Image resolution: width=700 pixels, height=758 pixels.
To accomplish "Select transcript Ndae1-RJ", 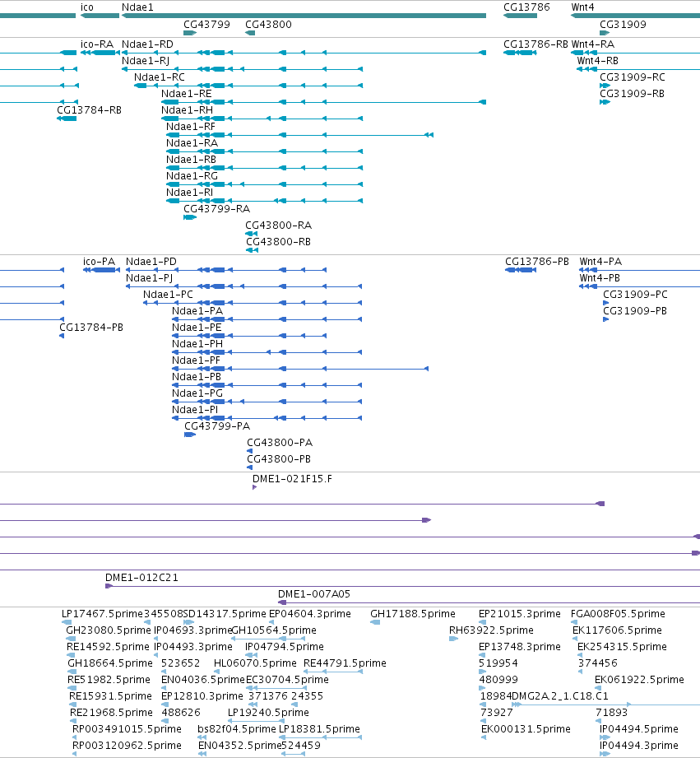I will 242,69.
